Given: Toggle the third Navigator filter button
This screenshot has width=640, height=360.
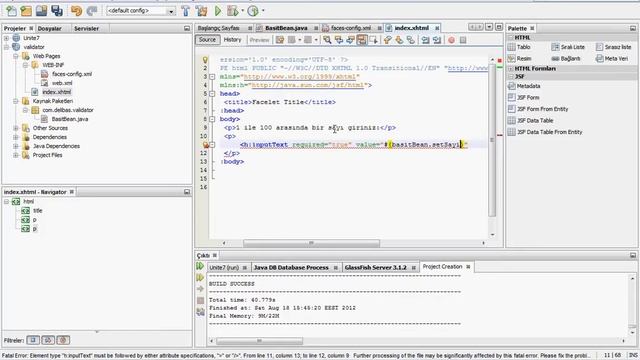Looking at the screenshot, I should coord(63,340).
